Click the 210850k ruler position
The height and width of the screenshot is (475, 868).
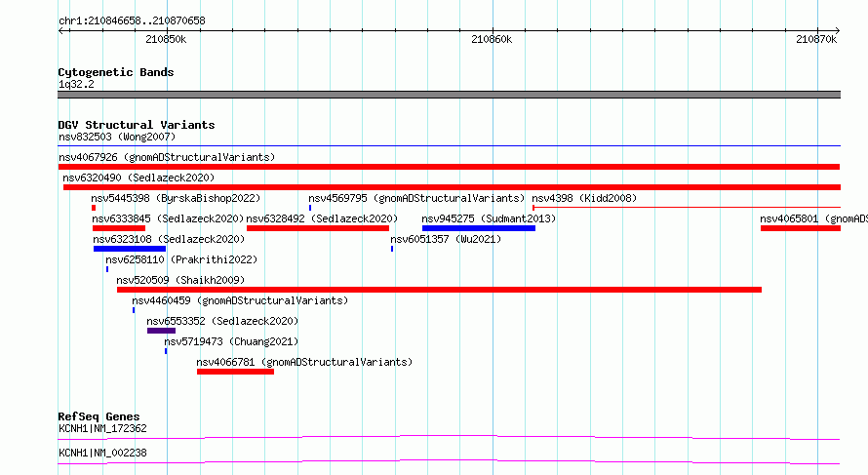[x=166, y=39]
